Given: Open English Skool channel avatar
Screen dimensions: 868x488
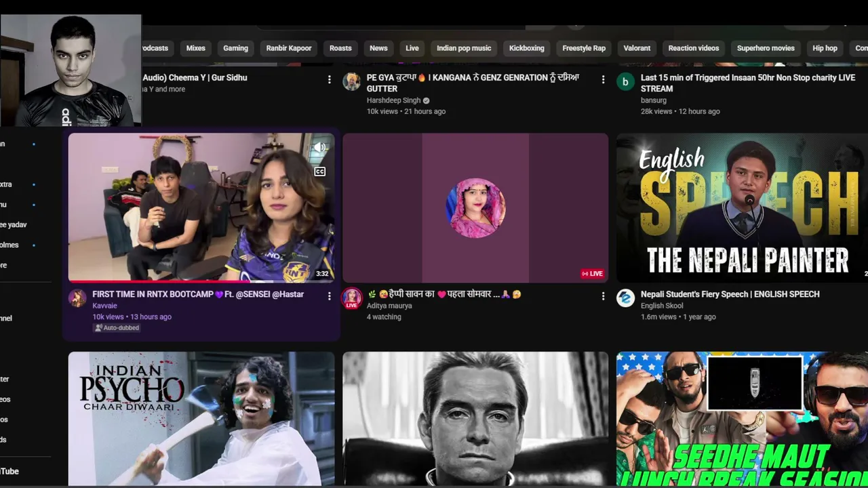Looking at the screenshot, I should pos(625,298).
